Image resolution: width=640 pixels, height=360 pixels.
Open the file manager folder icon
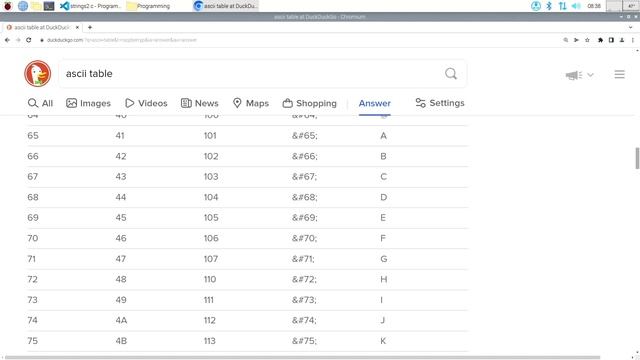36,6
